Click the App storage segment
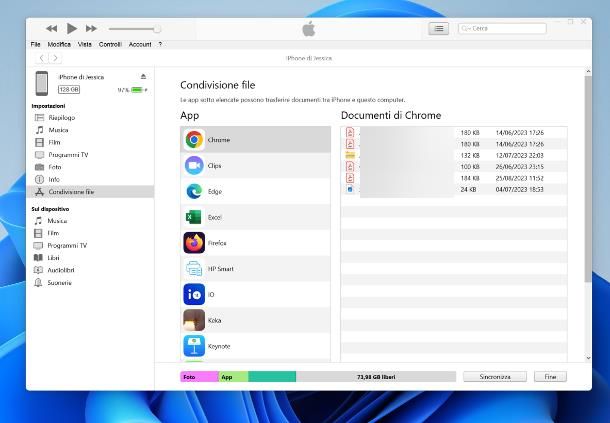Viewport: 610px width, 423px height. (233, 377)
